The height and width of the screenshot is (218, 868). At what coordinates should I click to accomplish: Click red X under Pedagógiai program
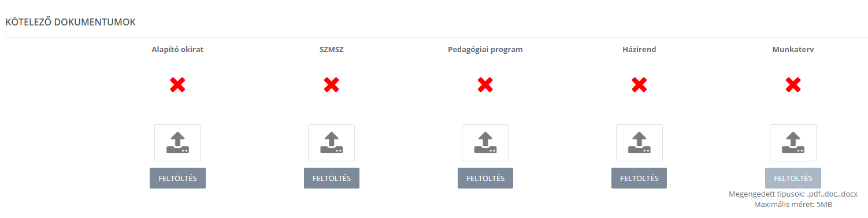(485, 86)
